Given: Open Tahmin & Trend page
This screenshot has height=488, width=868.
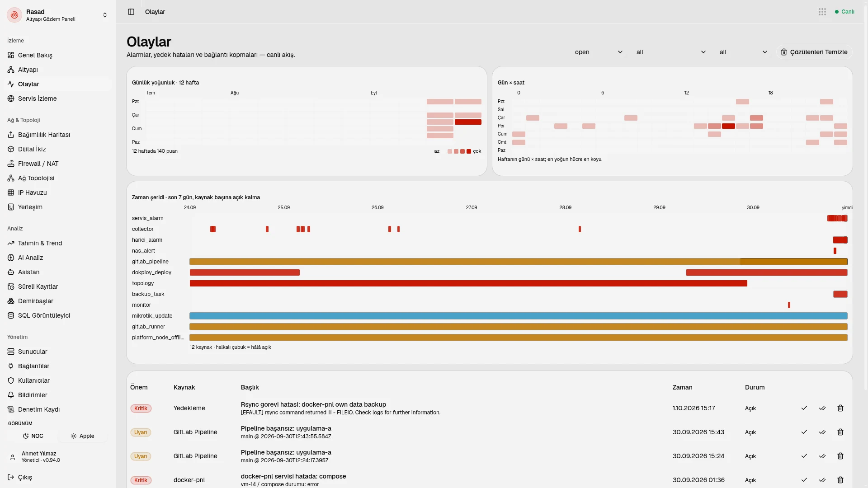Looking at the screenshot, I should pos(58,243).
